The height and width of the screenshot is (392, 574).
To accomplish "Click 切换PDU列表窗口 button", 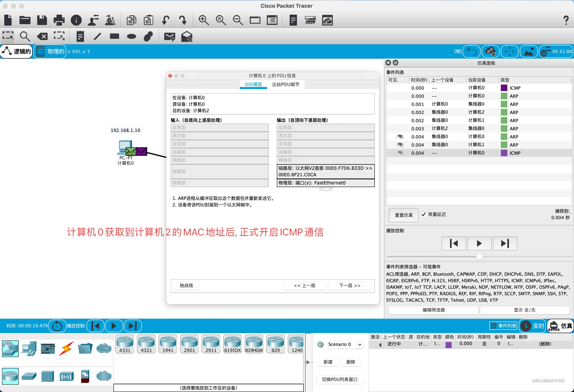I will pyautogui.click(x=340, y=379).
